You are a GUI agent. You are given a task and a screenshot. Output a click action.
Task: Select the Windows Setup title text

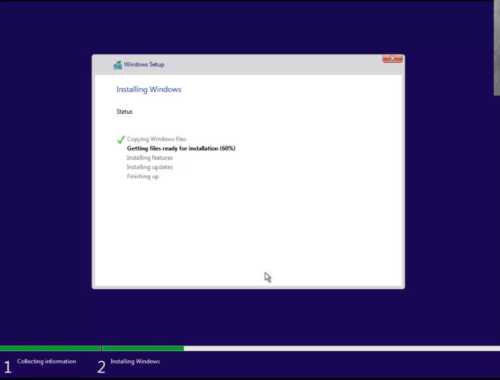144,64
